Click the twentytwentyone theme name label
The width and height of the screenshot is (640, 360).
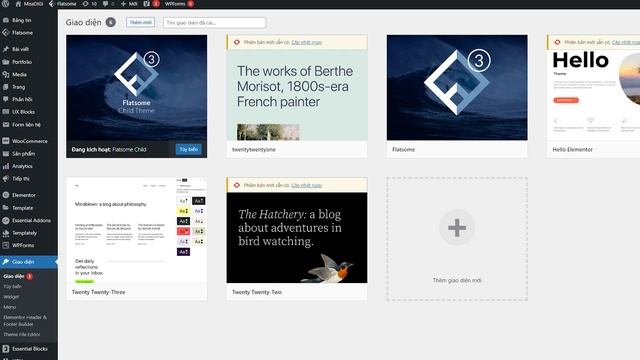pyautogui.click(x=254, y=149)
